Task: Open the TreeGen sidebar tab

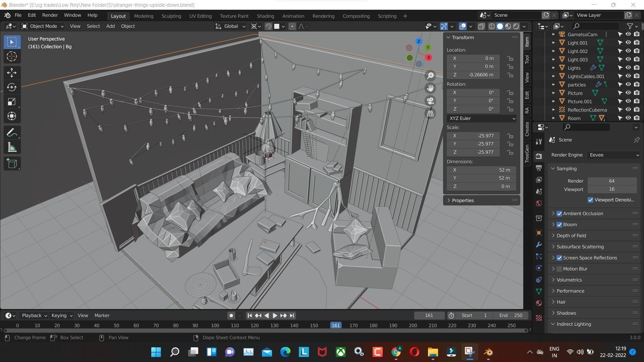Action: pos(527,154)
